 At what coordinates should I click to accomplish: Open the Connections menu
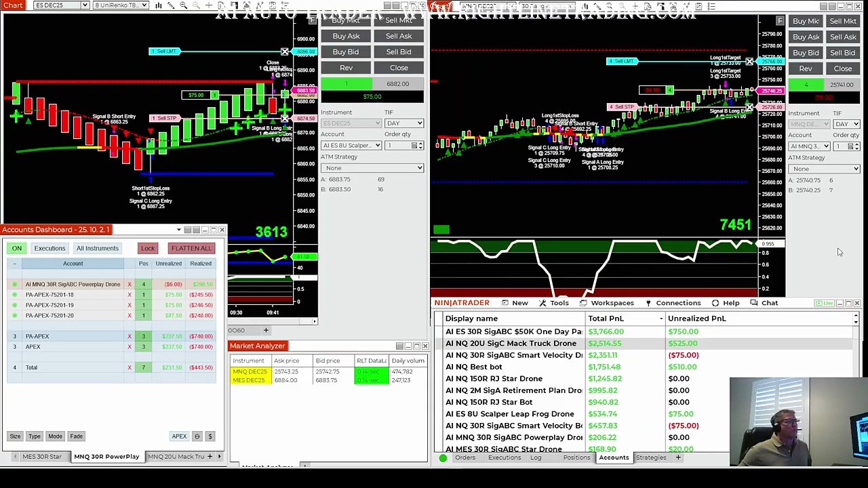[x=673, y=303]
